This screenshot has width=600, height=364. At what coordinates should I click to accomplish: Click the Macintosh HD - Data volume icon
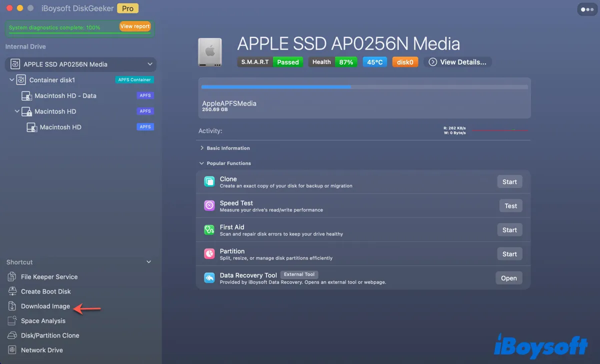pyautogui.click(x=26, y=95)
